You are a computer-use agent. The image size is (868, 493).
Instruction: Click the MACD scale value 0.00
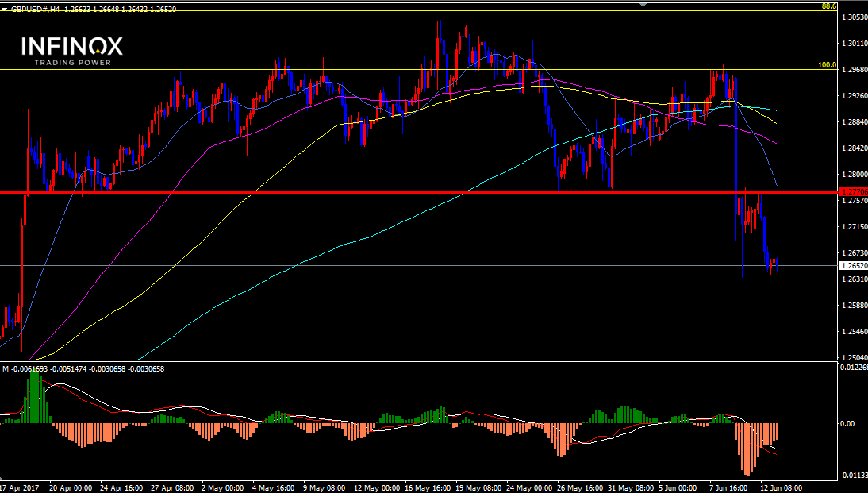pos(847,424)
